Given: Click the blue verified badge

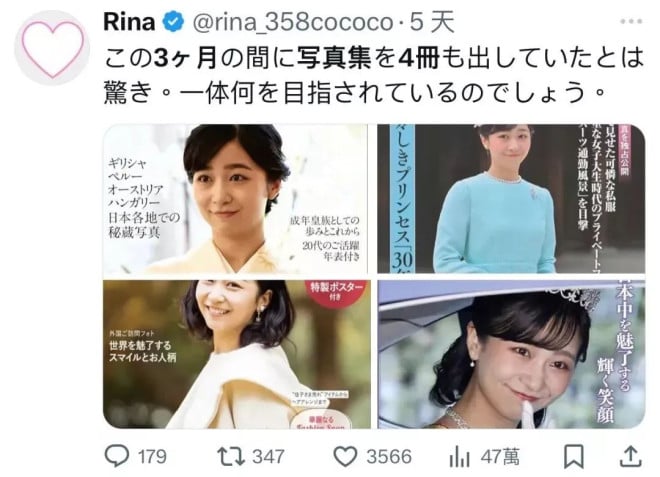Looking at the screenshot, I should tap(173, 22).
